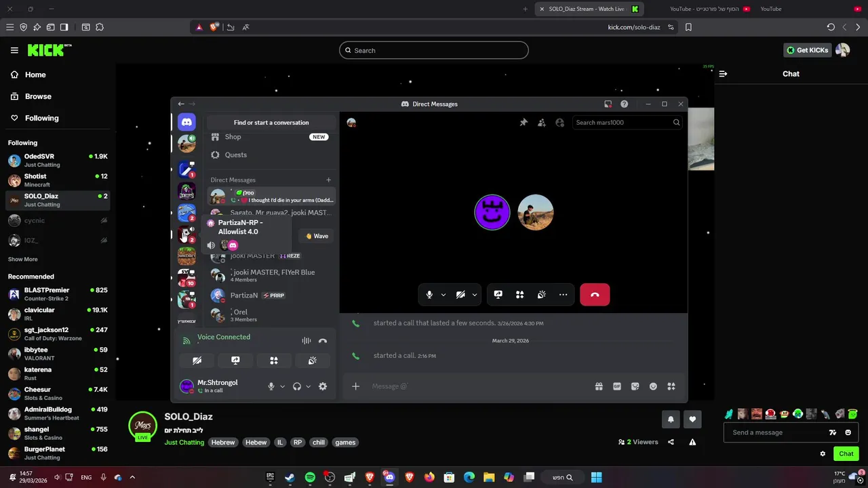Open the chat settings gear

[823, 454]
